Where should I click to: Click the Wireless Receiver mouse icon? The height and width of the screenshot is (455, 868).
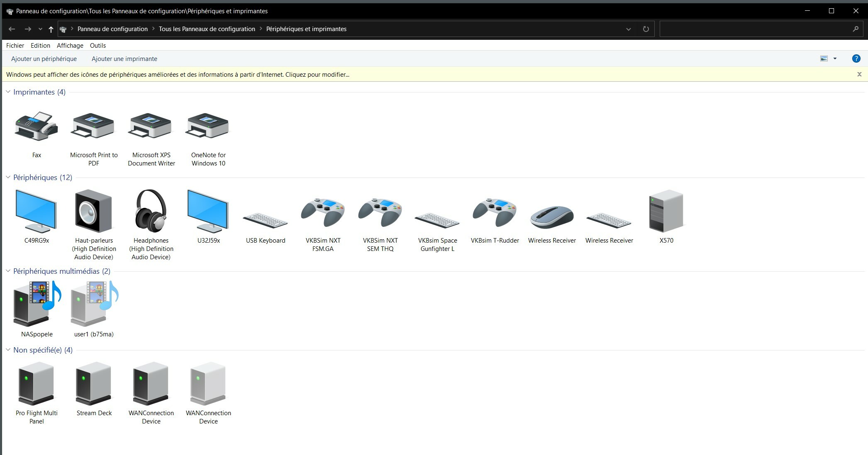tap(552, 217)
